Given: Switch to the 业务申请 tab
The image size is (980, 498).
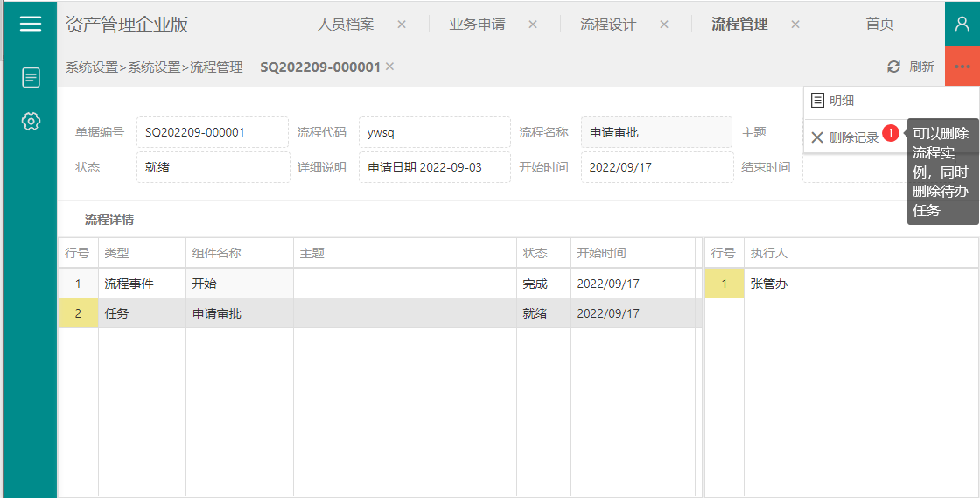Looking at the screenshot, I should click(477, 25).
